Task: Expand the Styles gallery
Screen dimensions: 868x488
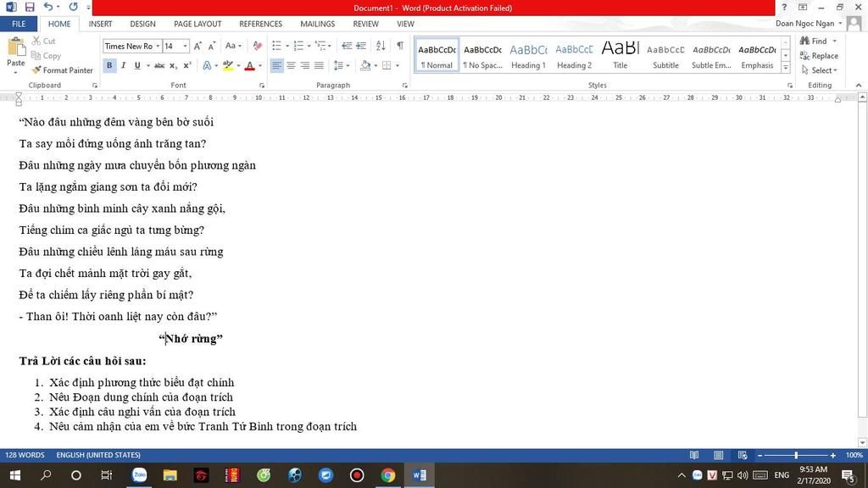Action: [x=786, y=68]
